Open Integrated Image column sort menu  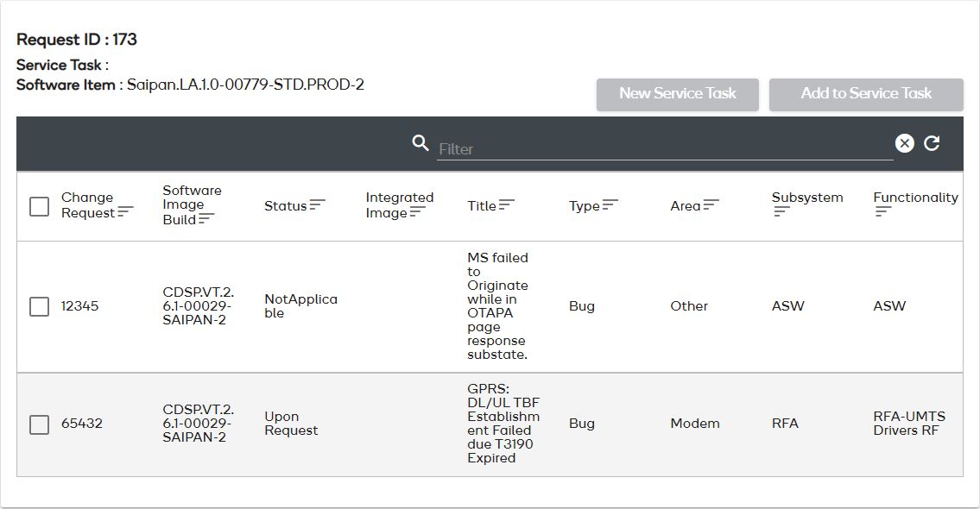pyautogui.click(x=418, y=212)
